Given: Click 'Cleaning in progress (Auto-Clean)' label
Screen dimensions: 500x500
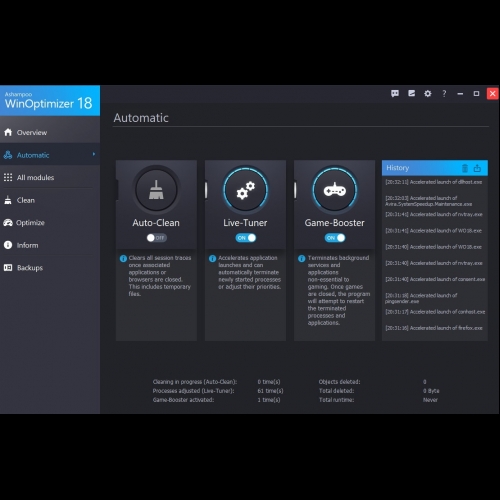Looking at the screenshot, I should pyautogui.click(x=195, y=382).
